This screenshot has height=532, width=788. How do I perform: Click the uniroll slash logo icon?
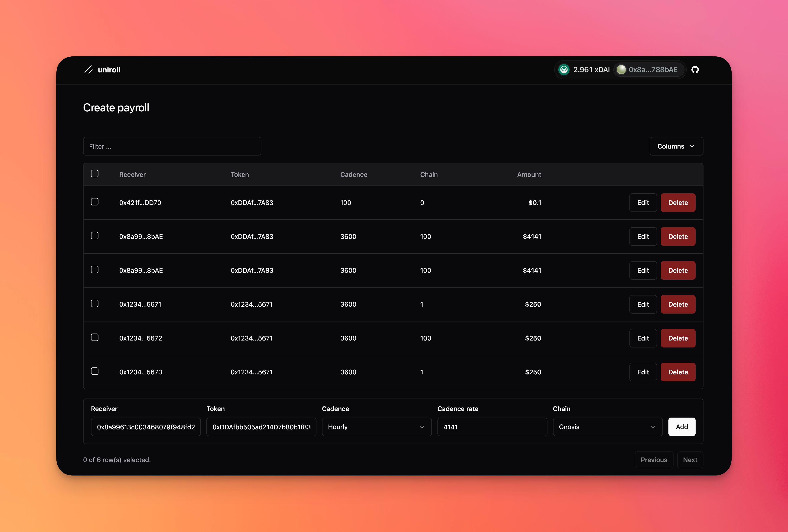click(88, 69)
